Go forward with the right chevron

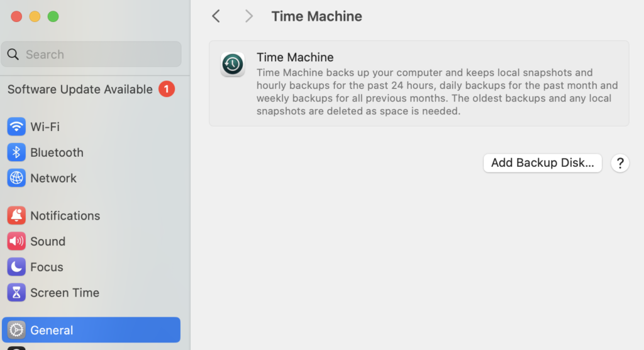[x=248, y=16]
